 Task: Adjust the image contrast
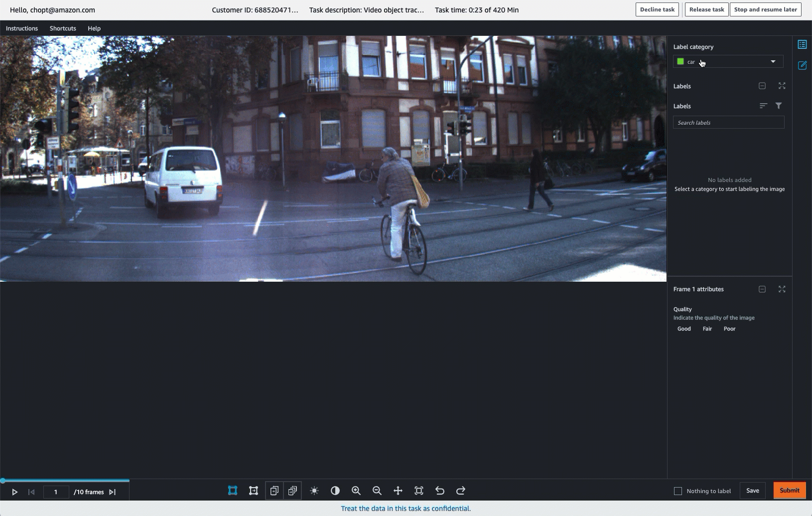point(334,491)
